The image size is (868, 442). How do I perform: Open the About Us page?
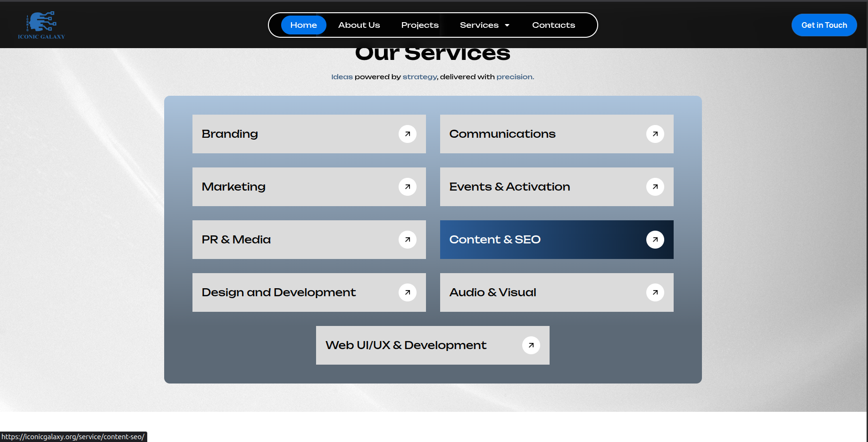[x=359, y=25]
